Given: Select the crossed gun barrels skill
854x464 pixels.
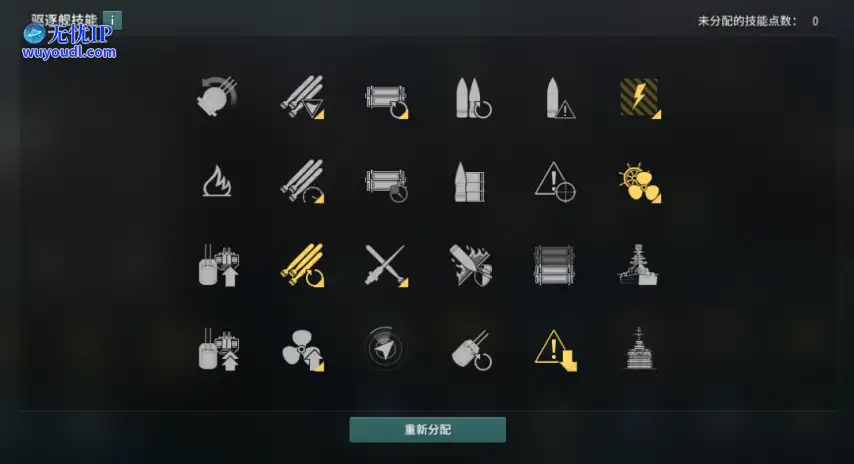Looking at the screenshot, I should click(386, 266).
